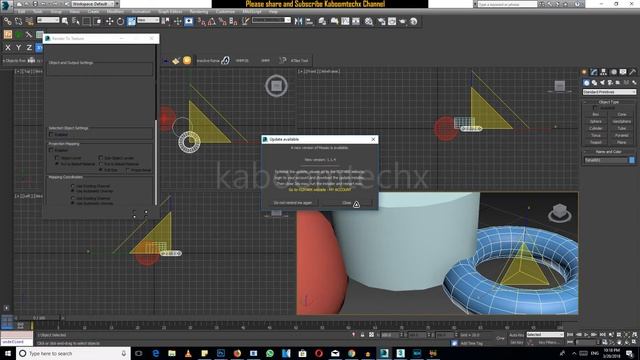The image size is (640, 360).
Task: Open Select by Name tool
Action: 76,21
